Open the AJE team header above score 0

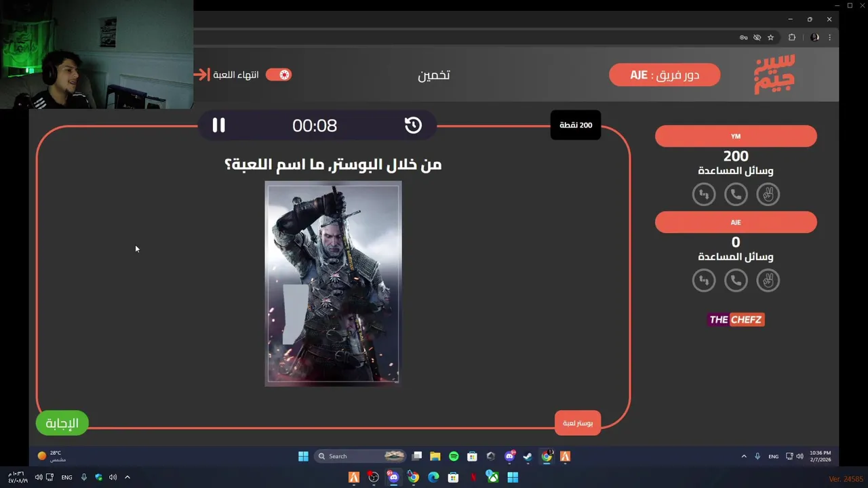pyautogui.click(x=736, y=222)
